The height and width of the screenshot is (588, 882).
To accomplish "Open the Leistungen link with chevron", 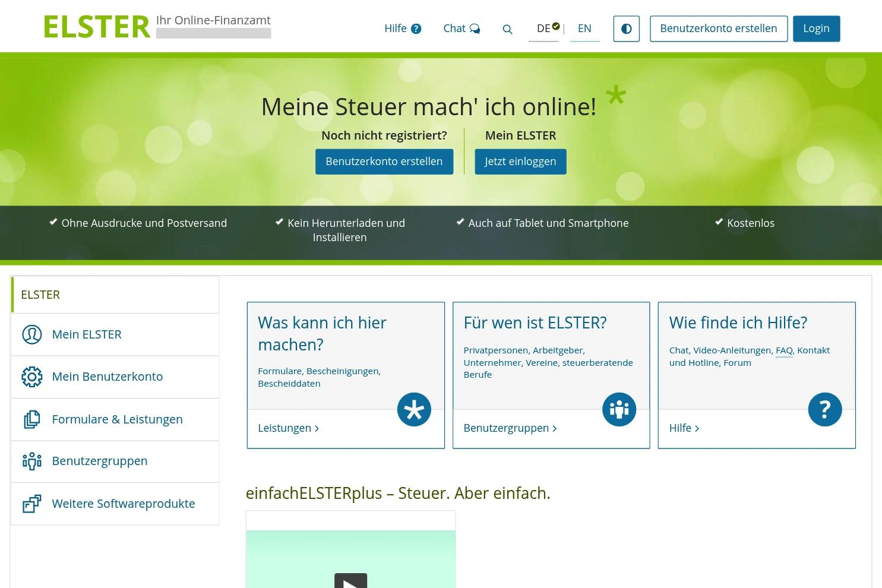I will 289,428.
